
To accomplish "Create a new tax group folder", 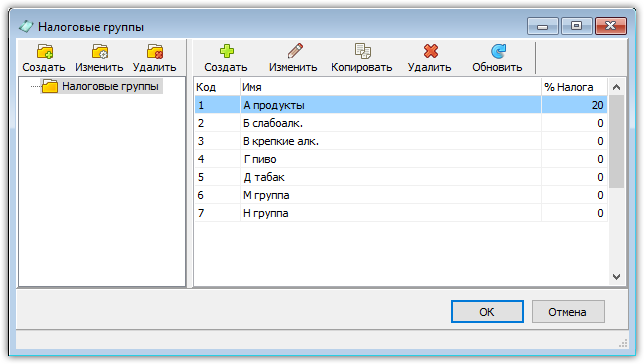I will pos(44,58).
